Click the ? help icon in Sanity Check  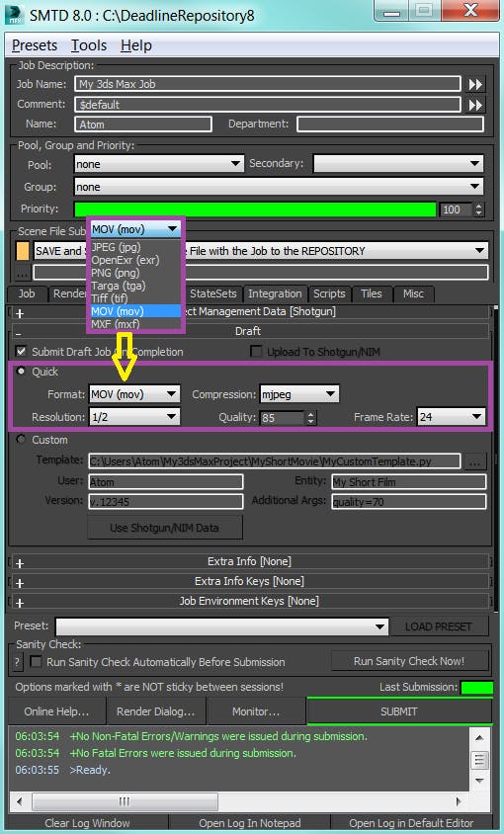tap(17, 662)
